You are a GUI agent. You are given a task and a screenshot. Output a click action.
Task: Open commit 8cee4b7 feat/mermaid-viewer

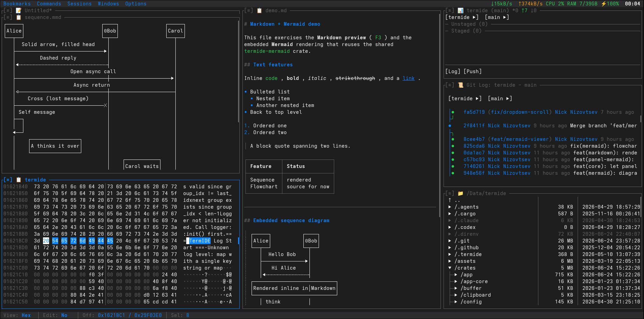[x=474, y=139]
